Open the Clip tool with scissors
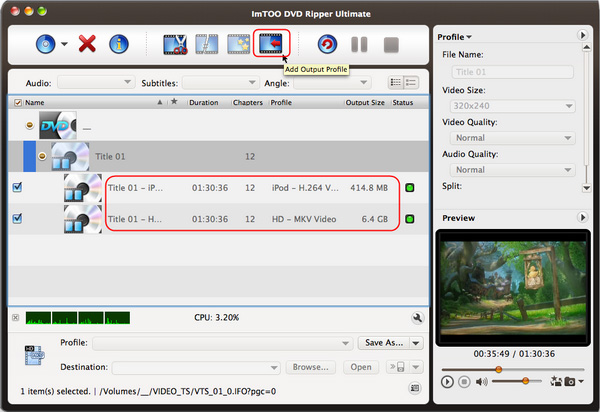 click(x=175, y=44)
